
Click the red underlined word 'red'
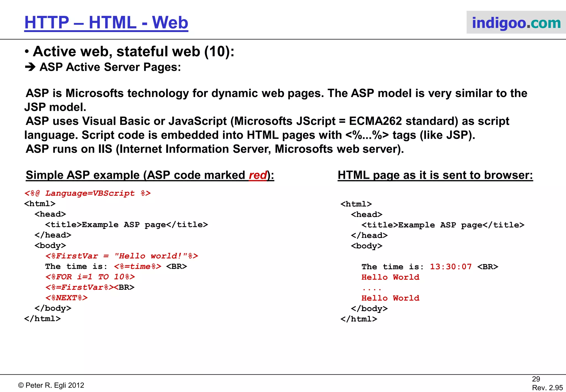(258, 175)
